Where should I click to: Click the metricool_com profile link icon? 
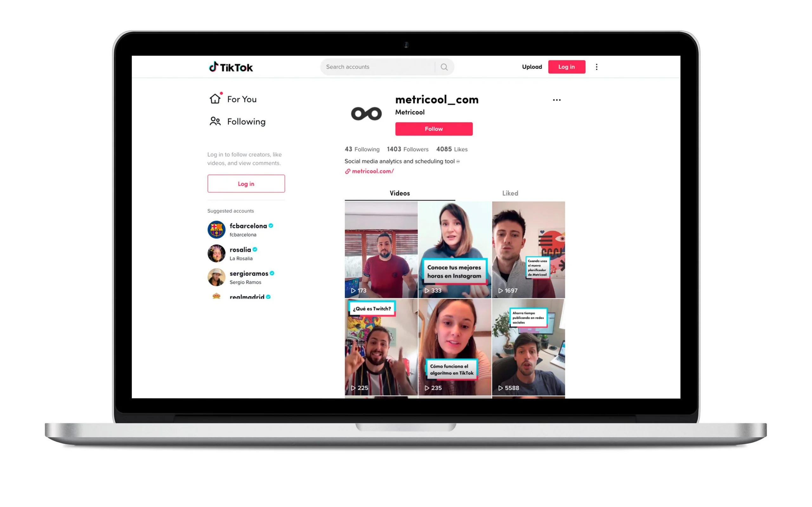click(x=347, y=171)
